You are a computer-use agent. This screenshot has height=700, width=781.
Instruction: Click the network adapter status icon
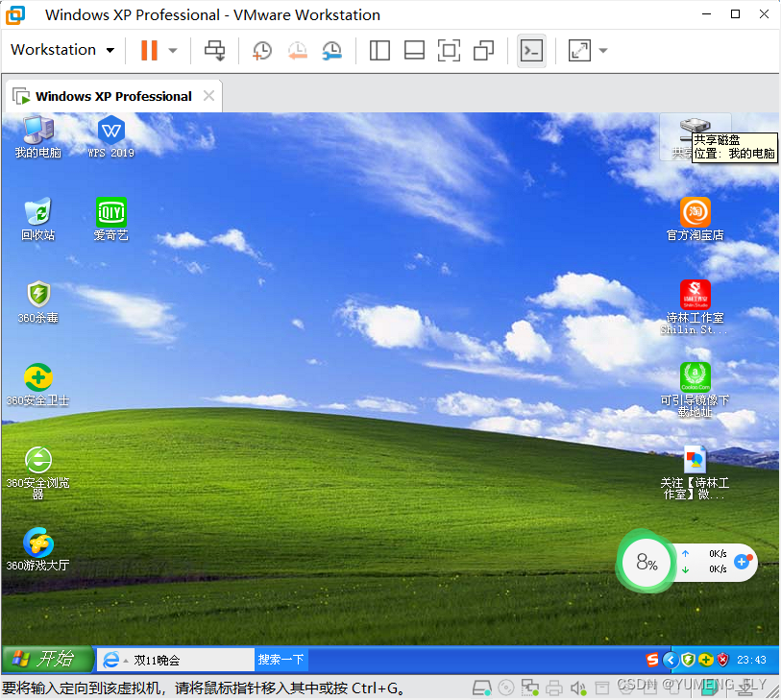point(530,688)
